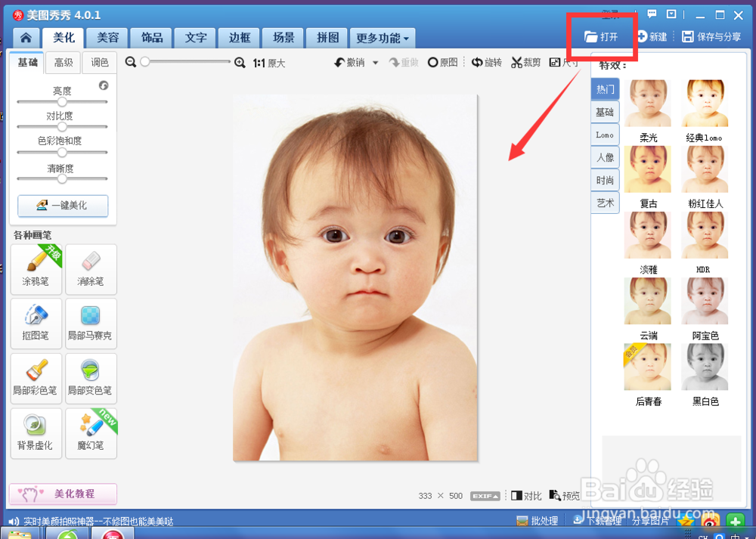
Task: Select the 基础 adjustments sub-tab
Action: point(27,62)
